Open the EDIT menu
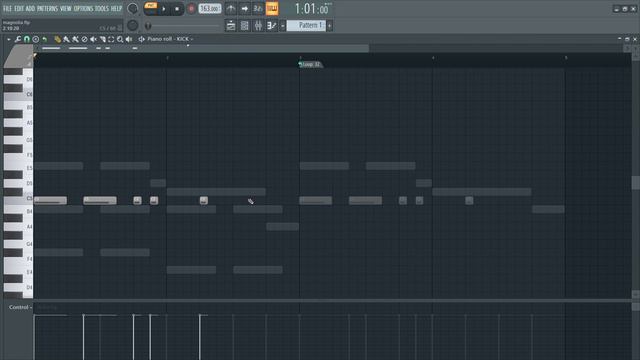This screenshot has width=640, height=360. click(x=19, y=9)
